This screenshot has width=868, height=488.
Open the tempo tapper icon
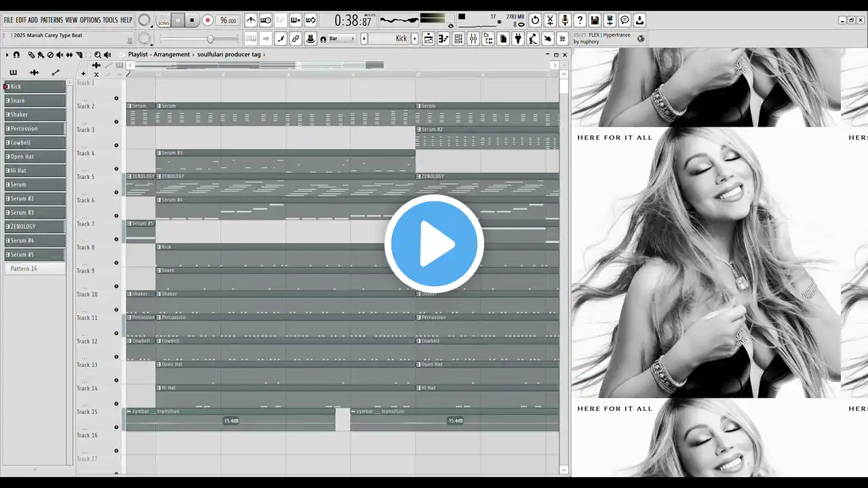tap(533, 39)
